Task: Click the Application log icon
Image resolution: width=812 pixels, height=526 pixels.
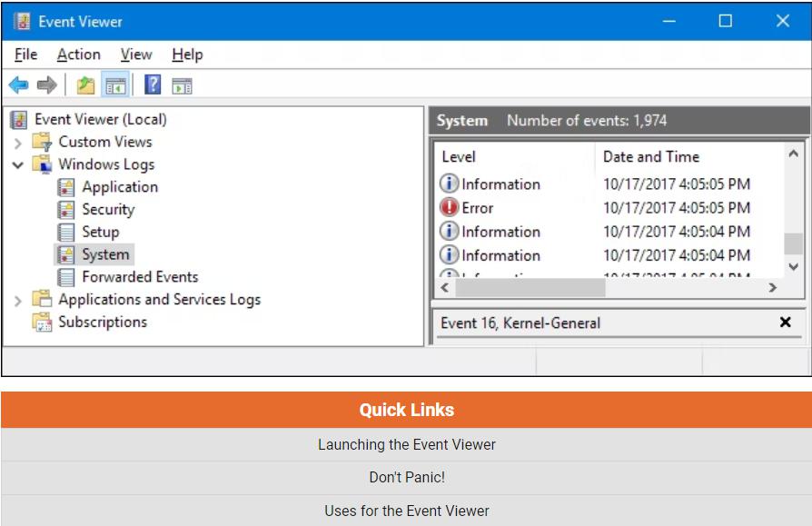Action: [65, 187]
